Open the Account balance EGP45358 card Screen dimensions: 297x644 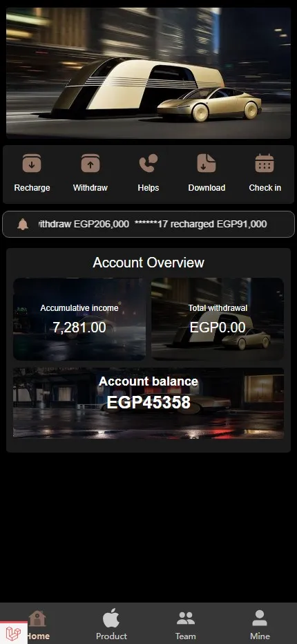click(148, 403)
